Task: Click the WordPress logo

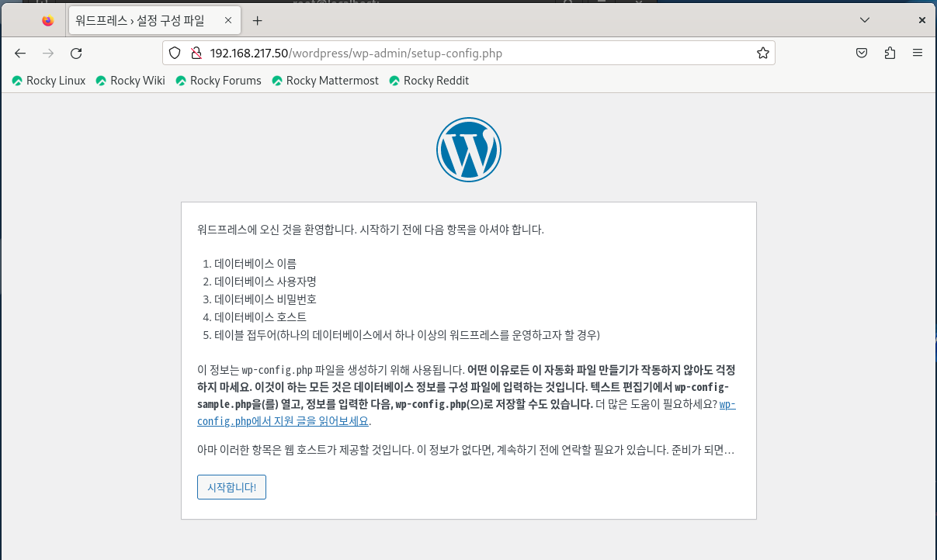Action: [469, 150]
